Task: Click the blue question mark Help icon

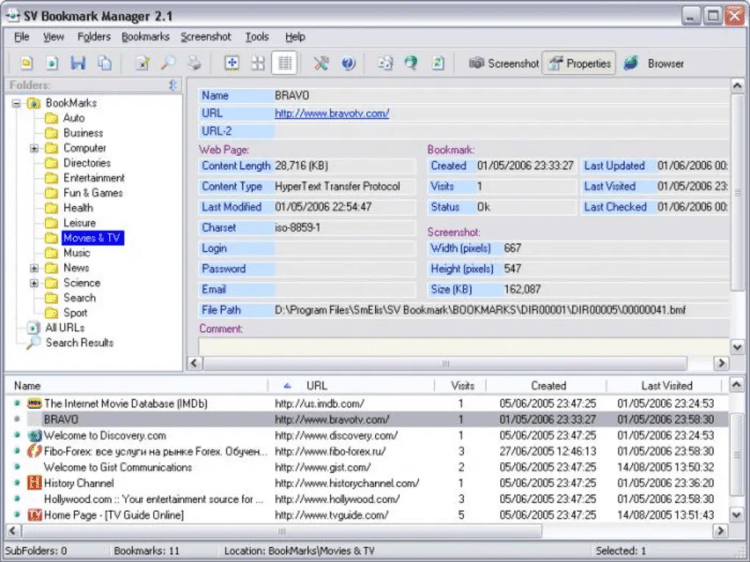Action: tap(348, 63)
